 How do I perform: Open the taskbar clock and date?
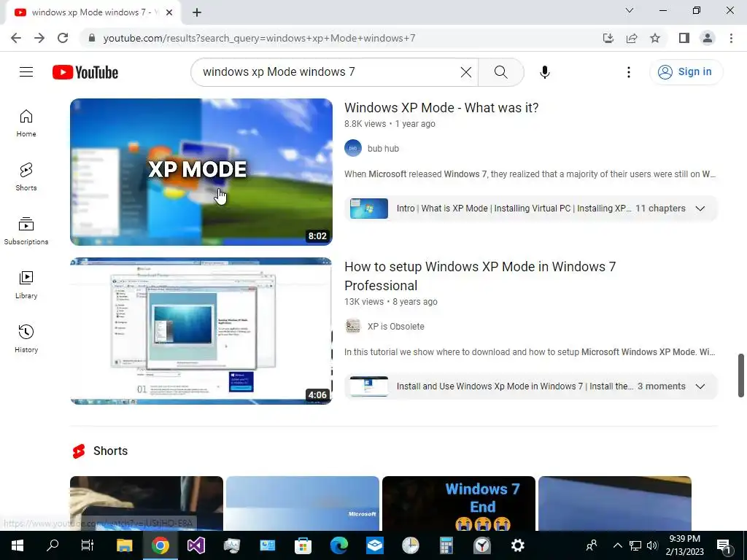[x=684, y=545]
